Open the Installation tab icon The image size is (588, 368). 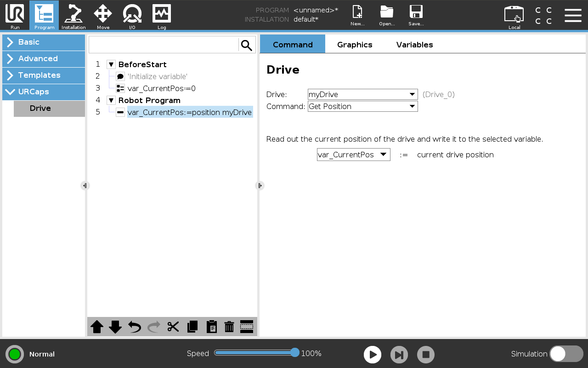point(73,16)
